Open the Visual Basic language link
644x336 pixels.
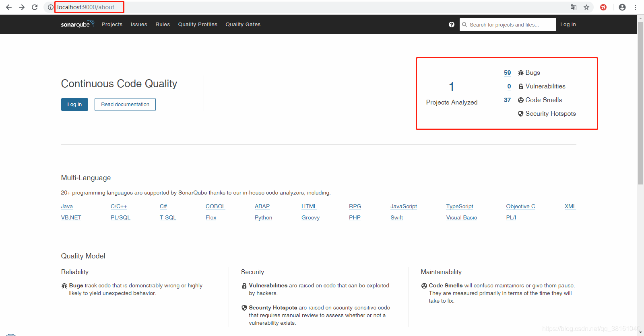462,218
